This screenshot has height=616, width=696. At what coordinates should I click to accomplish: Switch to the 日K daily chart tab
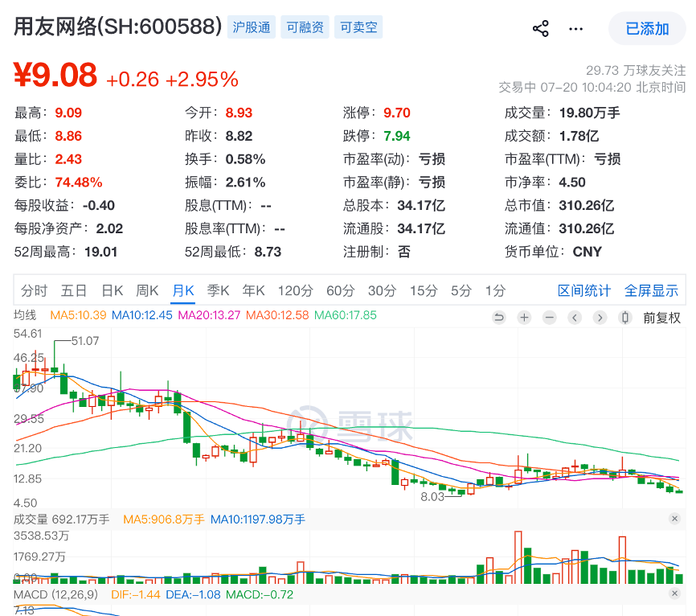pyautogui.click(x=112, y=291)
